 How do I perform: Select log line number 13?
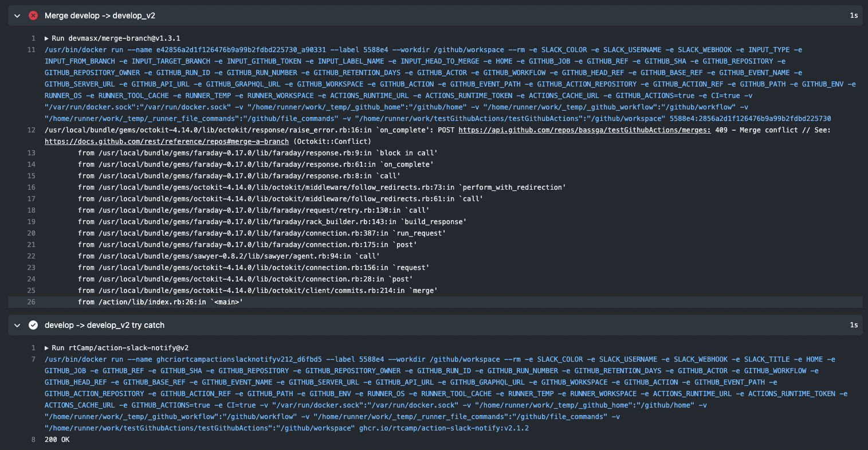32,153
